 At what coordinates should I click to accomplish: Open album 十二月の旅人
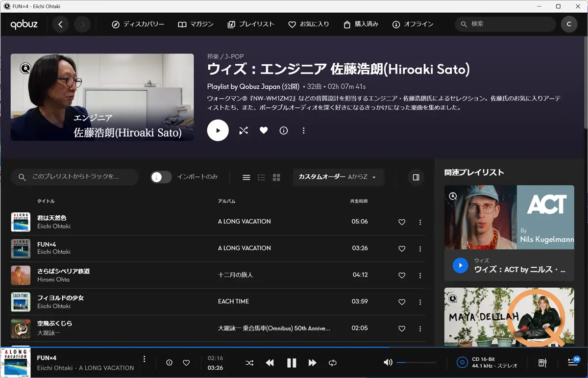235,275
